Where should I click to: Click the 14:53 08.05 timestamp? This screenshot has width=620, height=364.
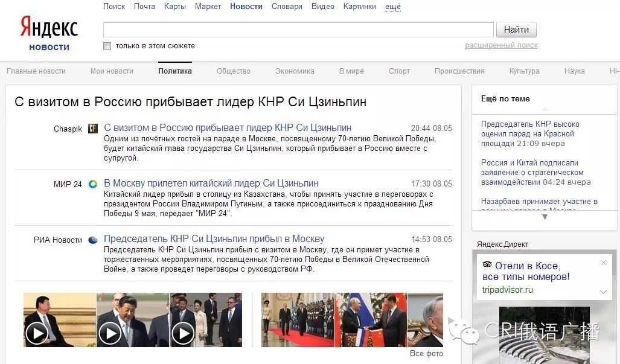[x=432, y=240]
